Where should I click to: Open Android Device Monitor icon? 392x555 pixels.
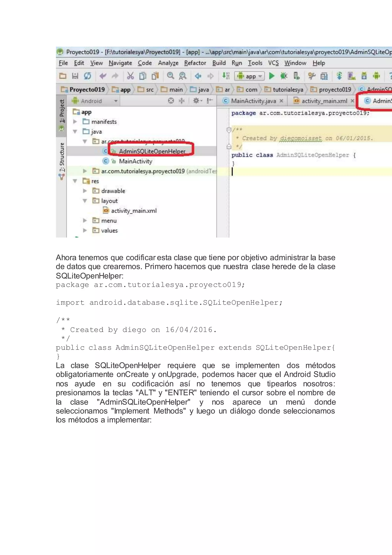tap(376, 76)
